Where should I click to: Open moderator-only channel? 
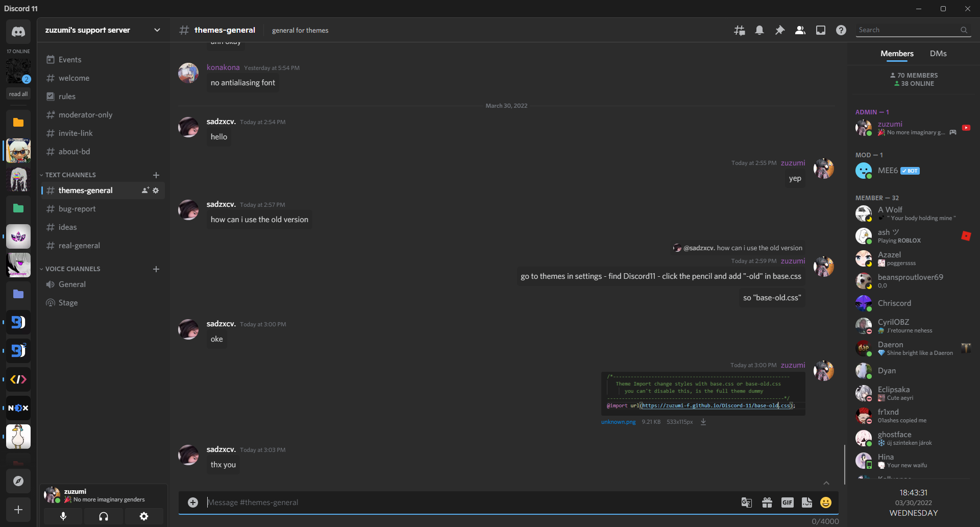pos(102,115)
